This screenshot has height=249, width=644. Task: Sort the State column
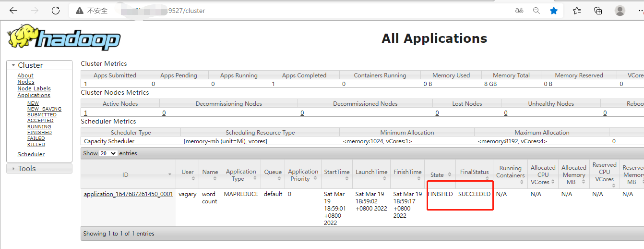pos(450,174)
